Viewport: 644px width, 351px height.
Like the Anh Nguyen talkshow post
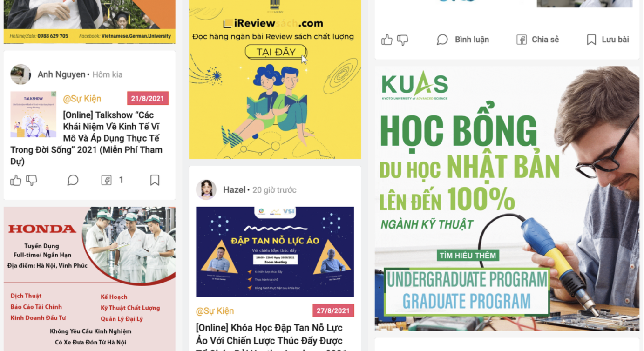(x=15, y=180)
